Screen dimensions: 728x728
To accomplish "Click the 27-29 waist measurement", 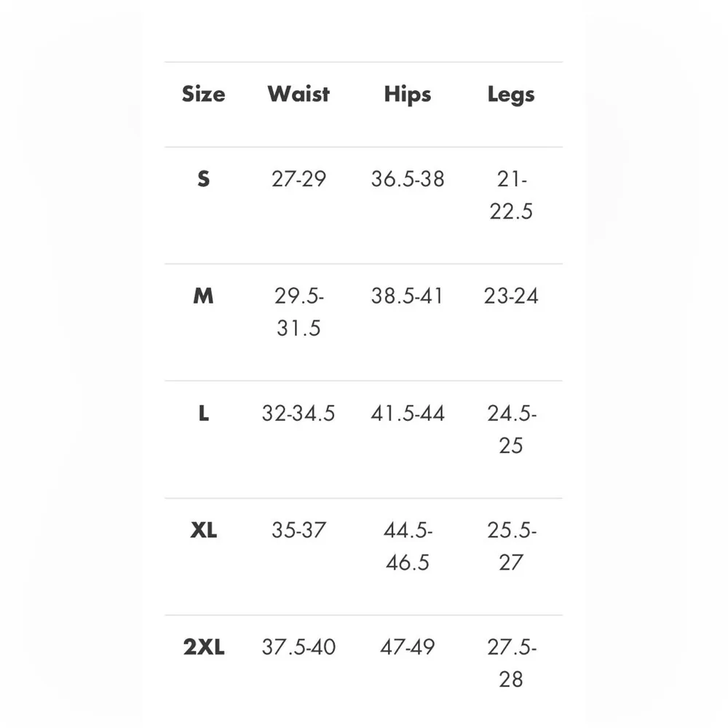I will (x=298, y=179).
